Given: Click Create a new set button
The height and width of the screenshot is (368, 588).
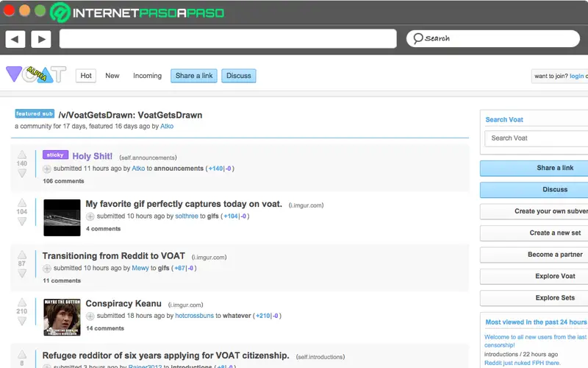Looking at the screenshot, I should click(534, 233).
